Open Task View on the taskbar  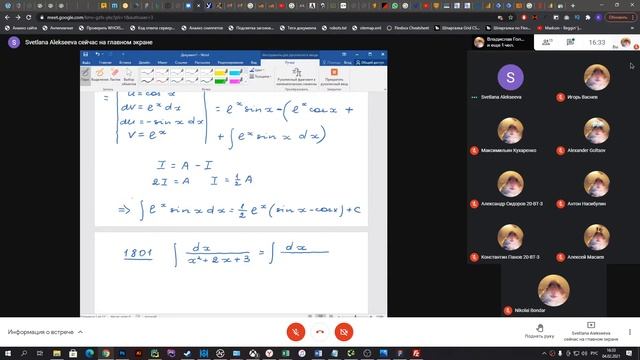40,353
